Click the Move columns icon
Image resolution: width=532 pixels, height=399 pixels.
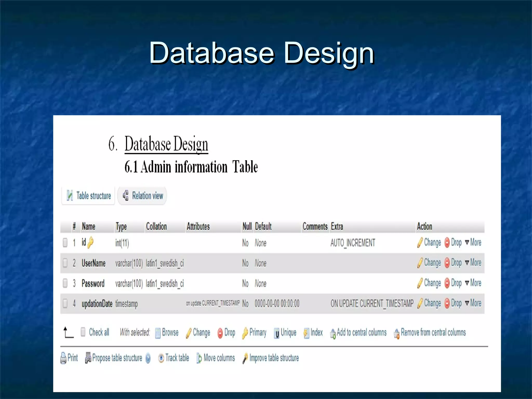pos(199,358)
